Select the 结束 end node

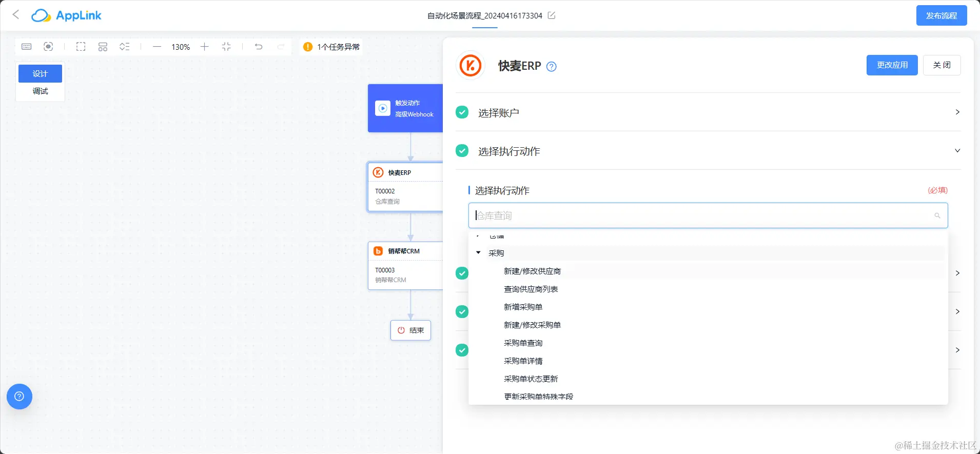pos(410,330)
